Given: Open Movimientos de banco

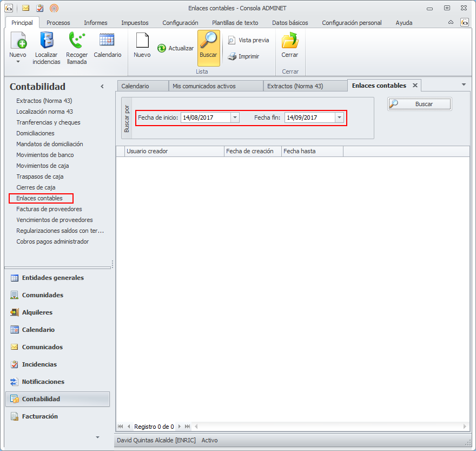Looking at the screenshot, I should (45, 155).
